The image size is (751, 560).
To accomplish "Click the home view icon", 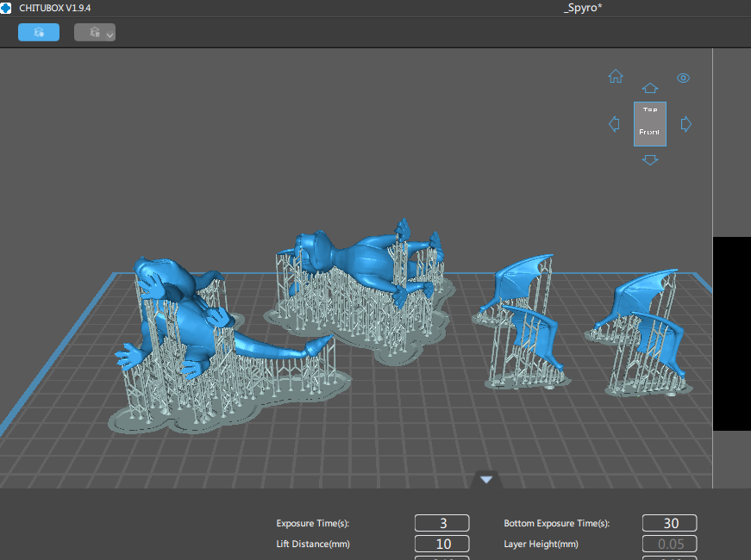I will click(616, 77).
